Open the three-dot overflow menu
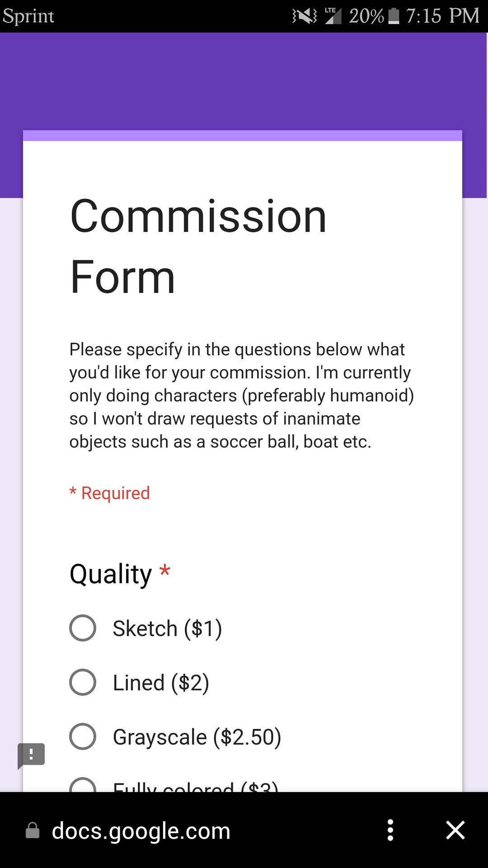This screenshot has height=868, width=488. [x=390, y=830]
